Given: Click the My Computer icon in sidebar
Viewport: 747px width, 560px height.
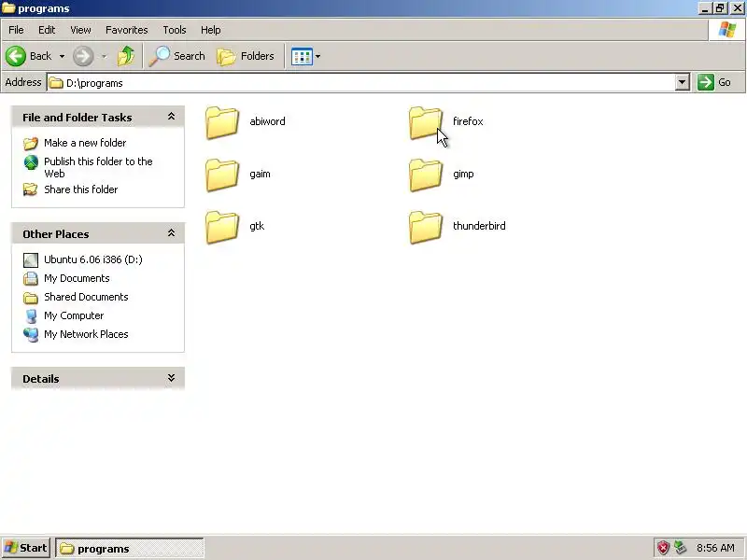Looking at the screenshot, I should (31, 316).
